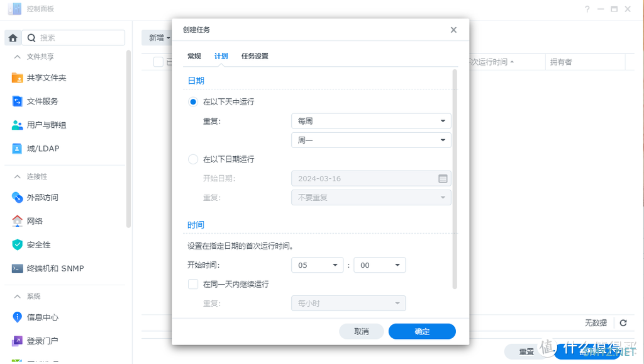Collapse the 系统 section
Viewport: 644px width, 364px height.
(x=17, y=297)
